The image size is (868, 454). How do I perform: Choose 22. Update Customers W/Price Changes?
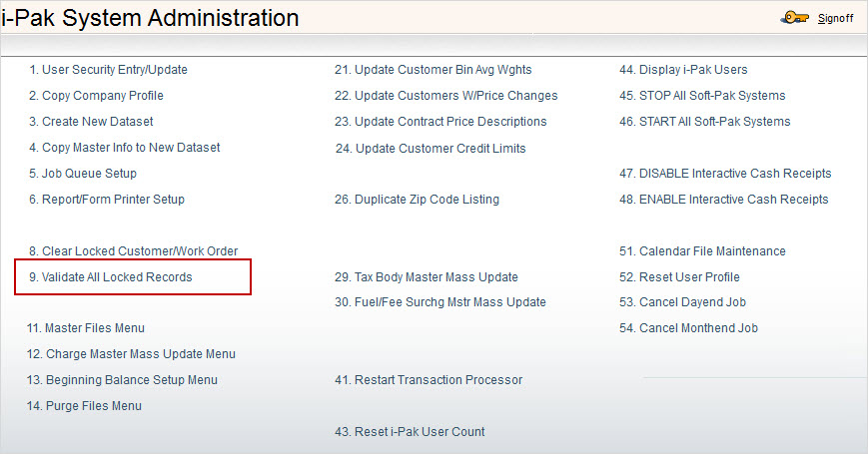[x=446, y=96]
